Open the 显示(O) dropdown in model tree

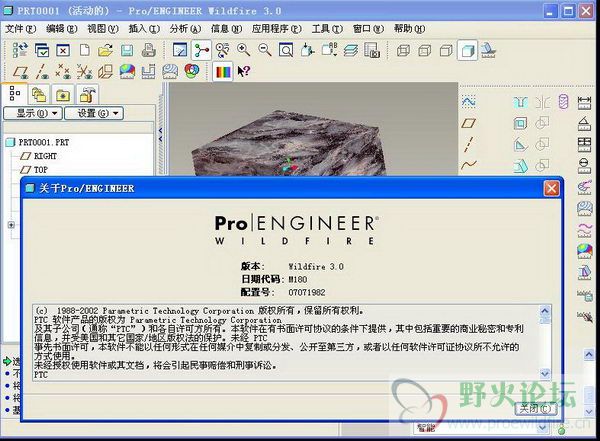click(x=33, y=113)
